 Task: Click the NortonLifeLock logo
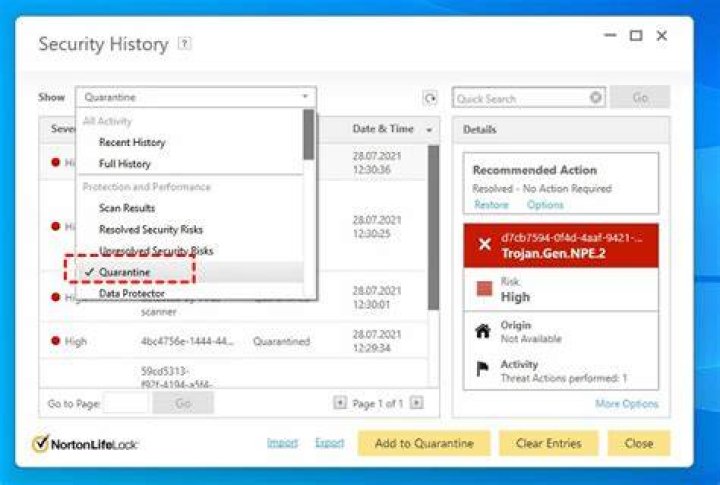(x=85, y=444)
